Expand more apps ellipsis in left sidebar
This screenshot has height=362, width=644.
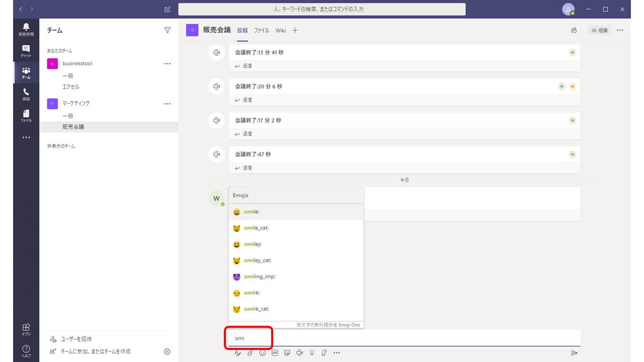pyautogui.click(x=26, y=137)
